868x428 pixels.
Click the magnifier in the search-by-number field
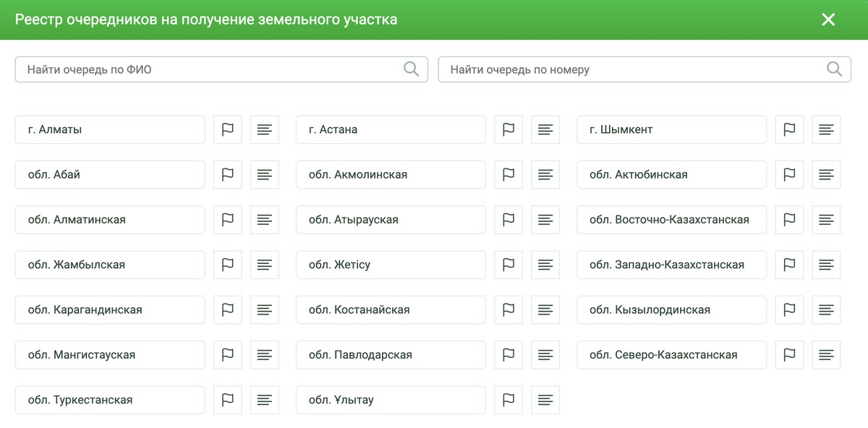pos(834,69)
